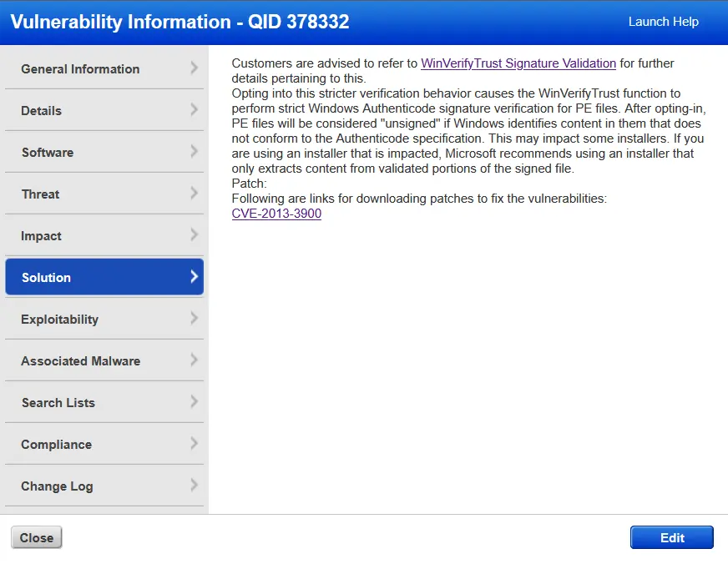Open the General Information section
Image resolution: width=728 pixels, height=564 pixels.
pos(104,68)
